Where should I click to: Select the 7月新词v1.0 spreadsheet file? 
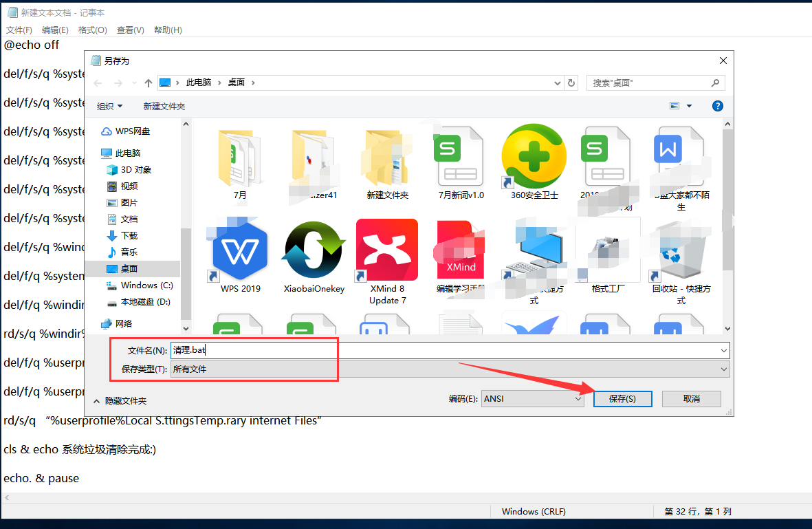click(x=461, y=157)
